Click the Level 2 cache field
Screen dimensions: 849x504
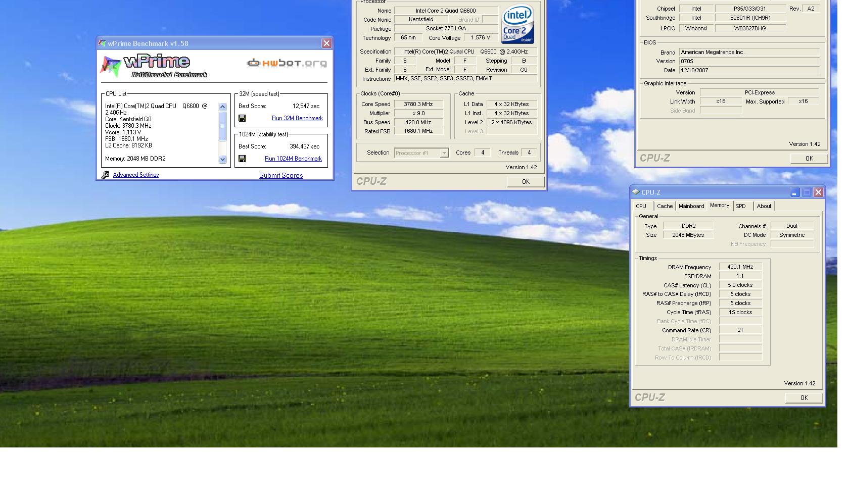pyautogui.click(x=512, y=122)
